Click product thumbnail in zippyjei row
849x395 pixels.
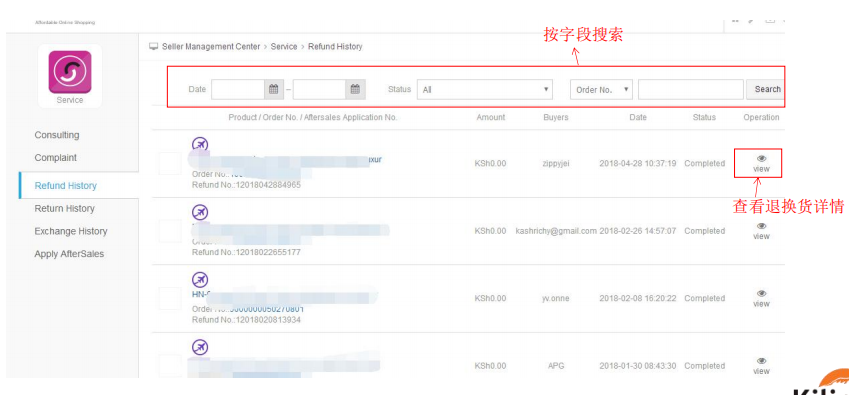click(170, 163)
